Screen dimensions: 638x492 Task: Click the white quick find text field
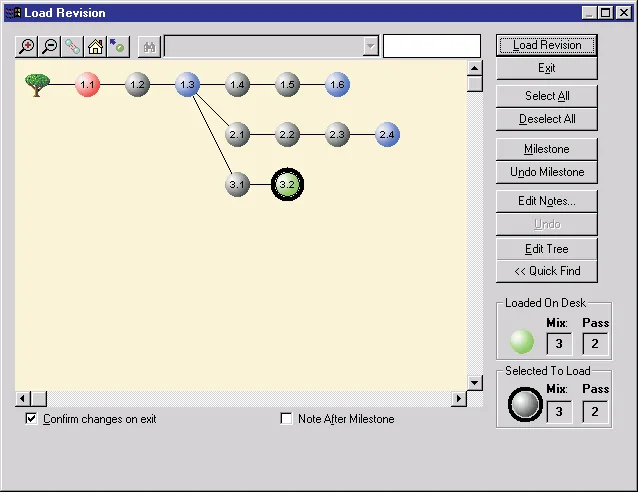(x=432, y=46)
